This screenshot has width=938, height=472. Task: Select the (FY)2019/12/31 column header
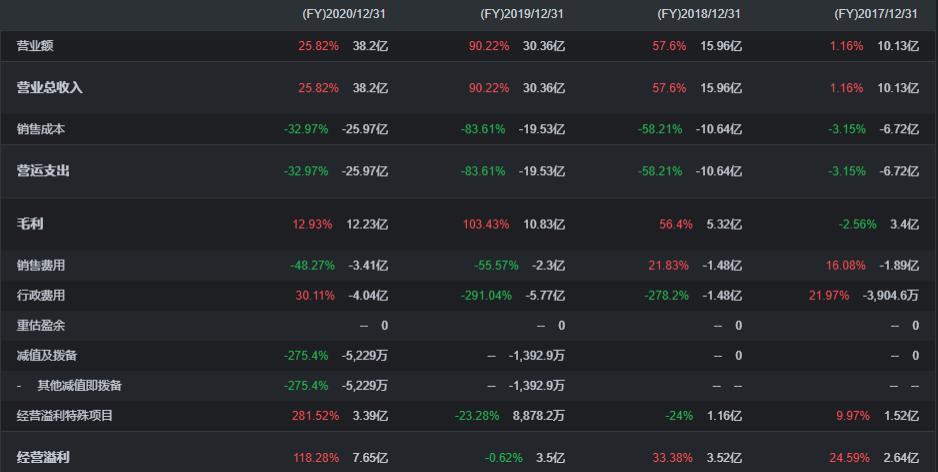pos(522,14)
